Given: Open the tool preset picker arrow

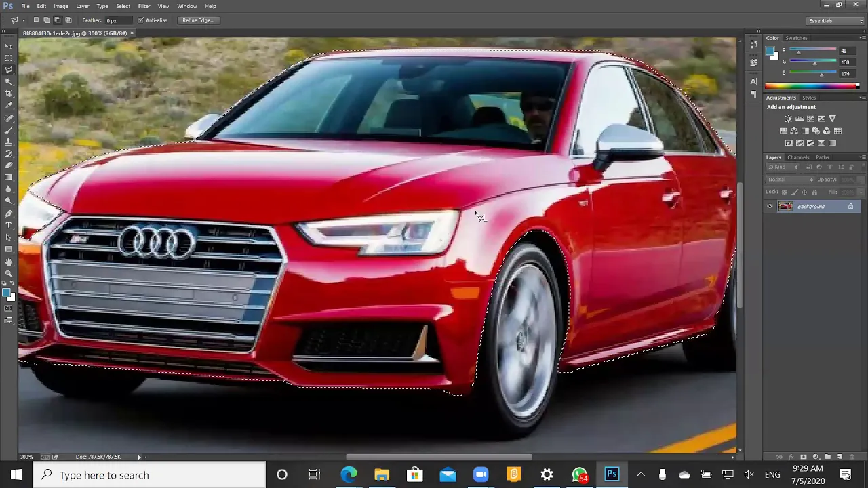Looking at the screenshot, I should pos(24,20).
